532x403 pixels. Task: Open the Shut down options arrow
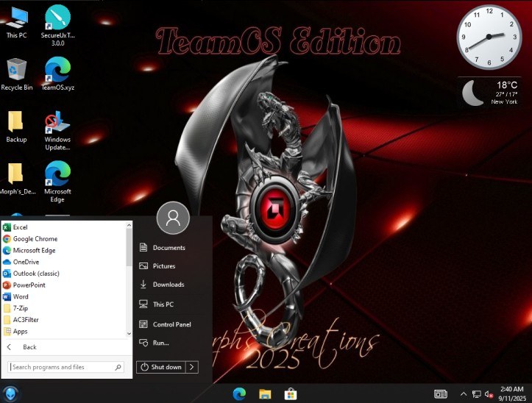coord(192,367)
